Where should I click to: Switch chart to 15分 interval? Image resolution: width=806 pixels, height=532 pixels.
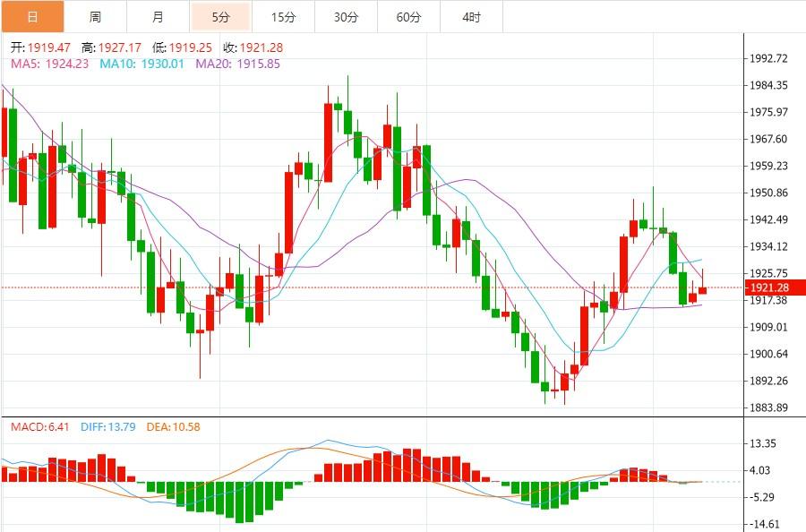[283, 17]
